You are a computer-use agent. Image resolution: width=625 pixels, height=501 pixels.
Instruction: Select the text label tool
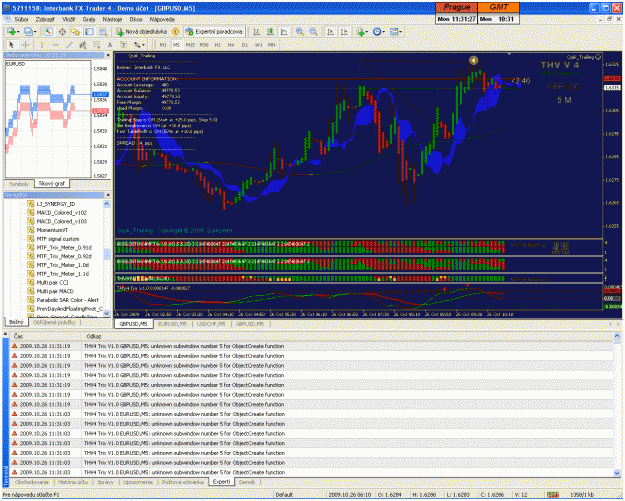123,45
